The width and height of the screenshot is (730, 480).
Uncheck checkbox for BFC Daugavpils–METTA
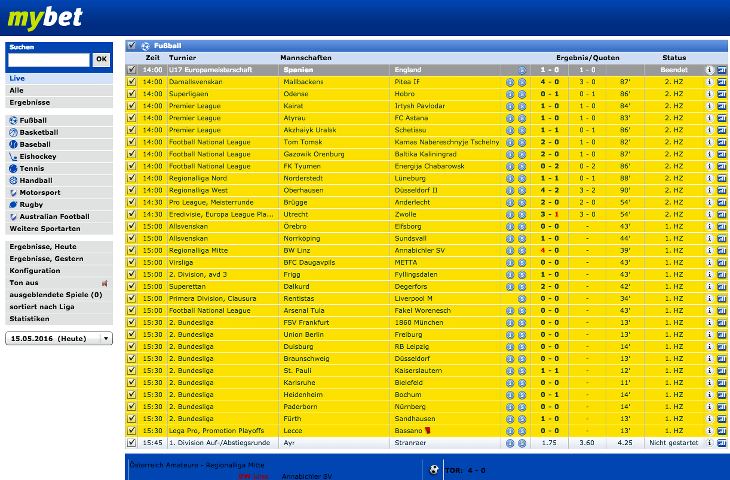pyautogui.click(x=131, y=262)
